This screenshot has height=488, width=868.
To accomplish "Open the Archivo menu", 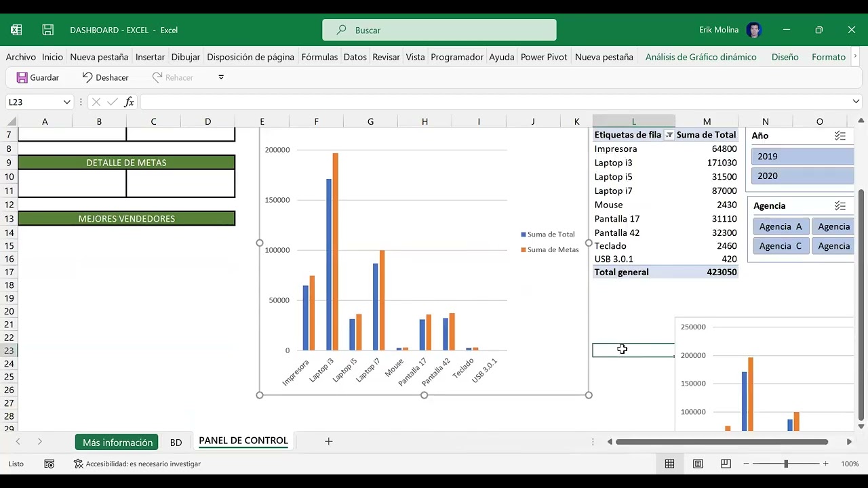I will 20,57.
